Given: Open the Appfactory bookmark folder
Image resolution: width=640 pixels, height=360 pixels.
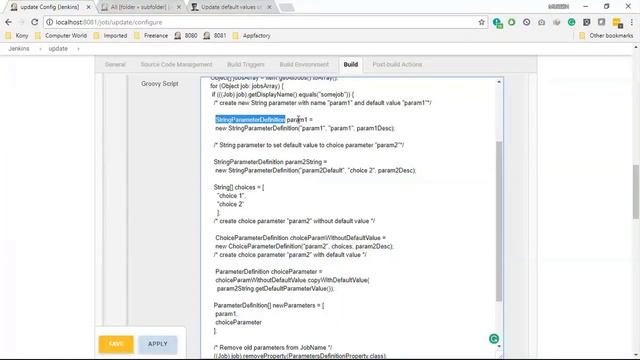Looking at the screenshot, I should (251, 36).
